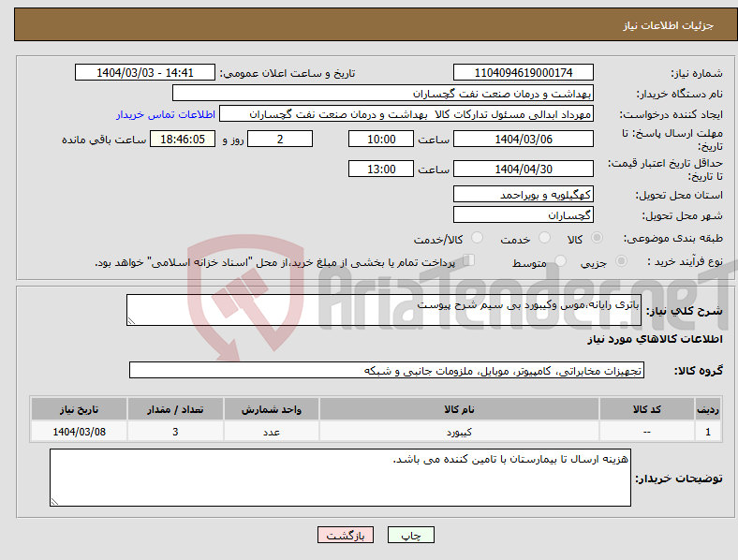Click the remaining days field
The image size is (738, 560).
[x=280, y=139]
